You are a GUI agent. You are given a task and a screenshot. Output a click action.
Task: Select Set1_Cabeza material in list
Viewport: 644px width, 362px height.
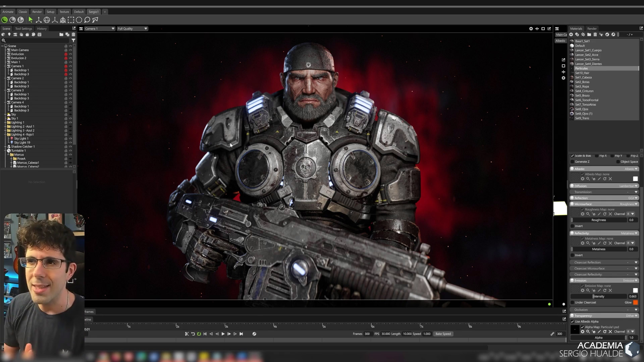click(x=583, y=77)
